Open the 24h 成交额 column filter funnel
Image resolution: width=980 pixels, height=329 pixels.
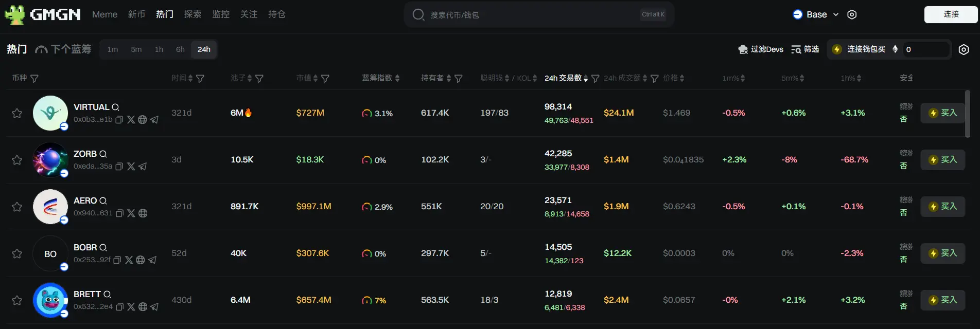coord(655,79)
